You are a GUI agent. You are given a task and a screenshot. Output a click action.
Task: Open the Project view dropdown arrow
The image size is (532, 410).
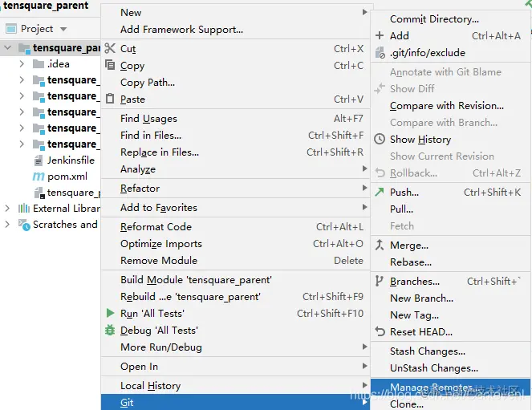(63, 29)
